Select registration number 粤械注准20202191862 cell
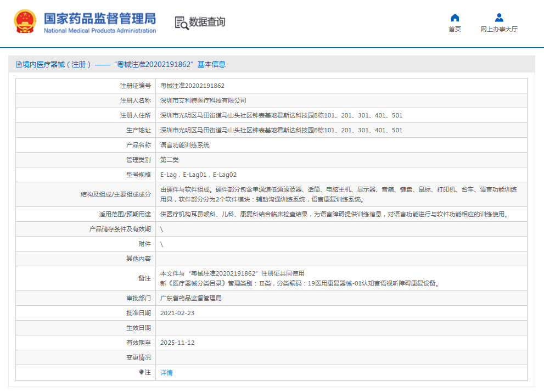Viewport: 544px width, 392px height. (x=192, y=86)
